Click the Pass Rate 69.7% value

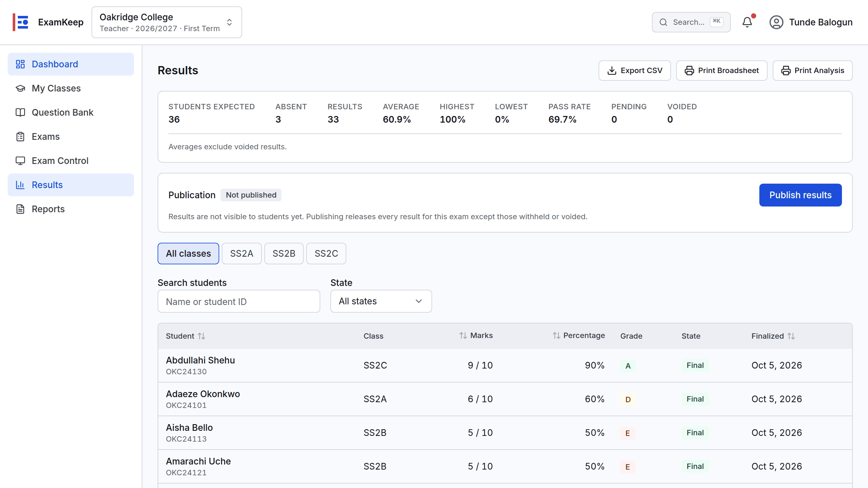tap(562, 119)
